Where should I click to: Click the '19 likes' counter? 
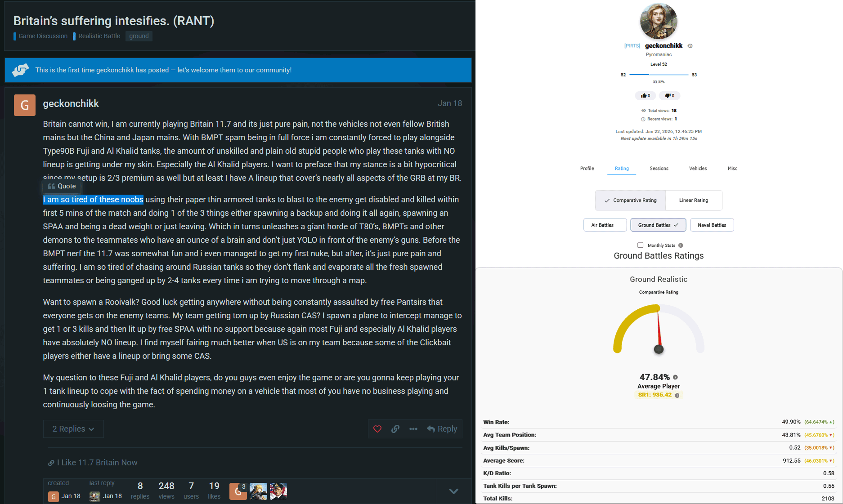coord(214,491)
